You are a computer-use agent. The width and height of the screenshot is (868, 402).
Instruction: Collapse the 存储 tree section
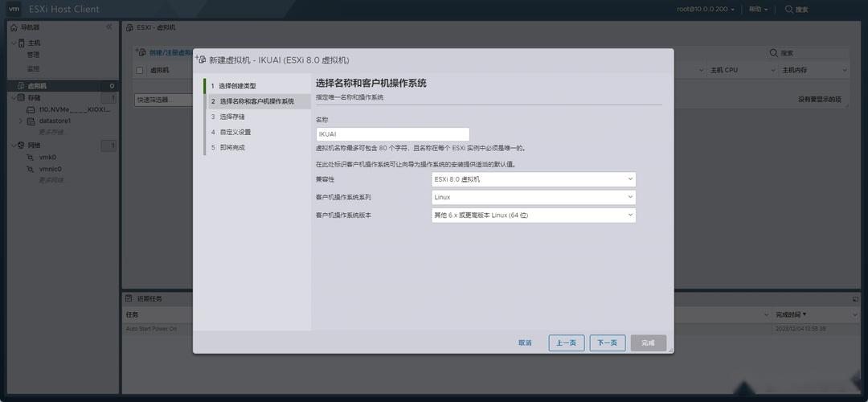14,97
